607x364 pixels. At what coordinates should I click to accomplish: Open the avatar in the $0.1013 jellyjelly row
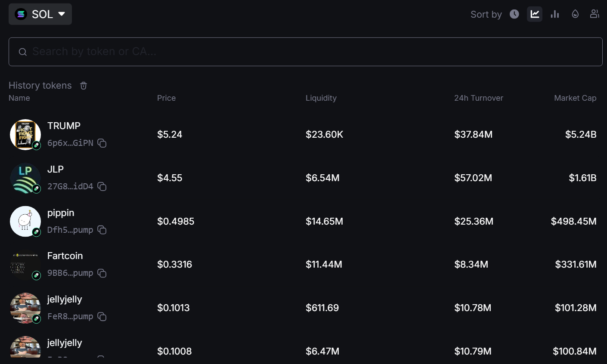click(25, 308)
